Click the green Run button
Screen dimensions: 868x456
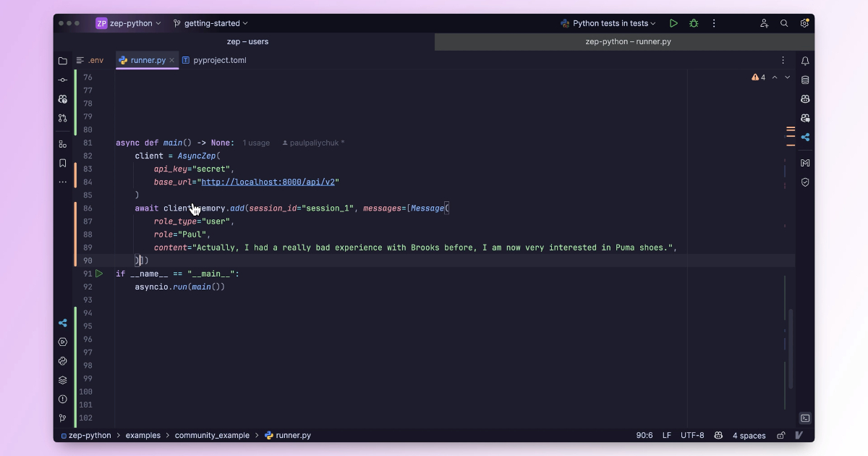click(x=673, y=23)
